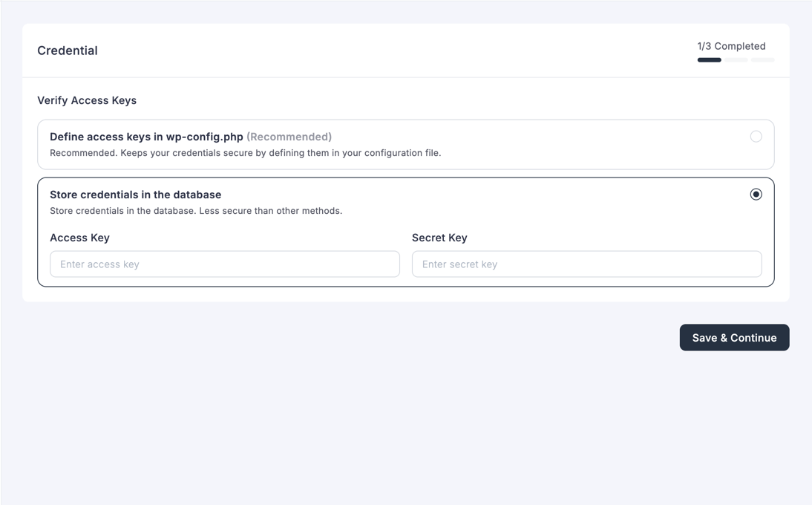812x505 pixels.
Task: Focus the Enter secret key placeholder field
Action: point(586,264)
